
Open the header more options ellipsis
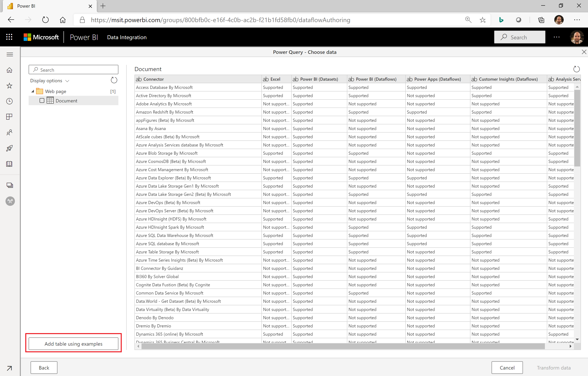click(x=556, y=37)
